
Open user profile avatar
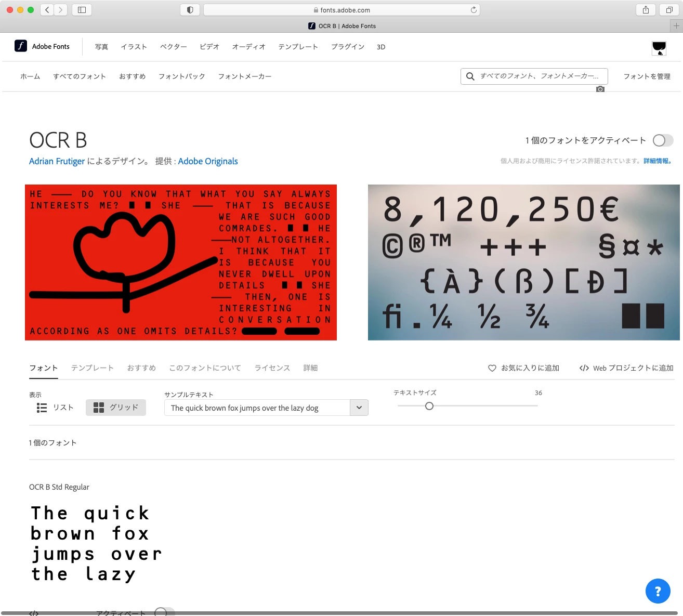[659, 48]
